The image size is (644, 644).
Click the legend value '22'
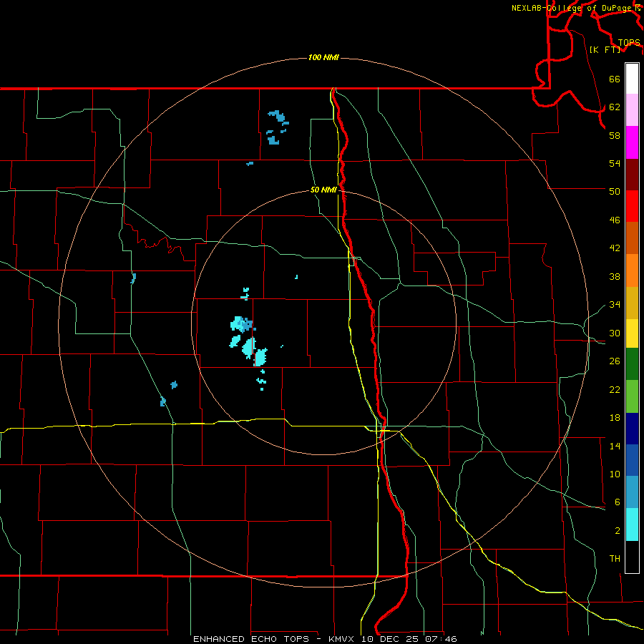pos(615,389)
